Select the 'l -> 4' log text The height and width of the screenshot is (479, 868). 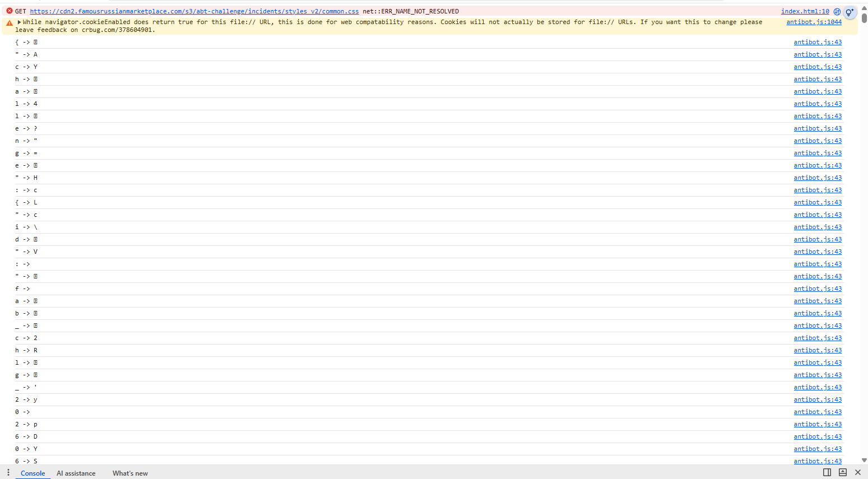point(26,104)
